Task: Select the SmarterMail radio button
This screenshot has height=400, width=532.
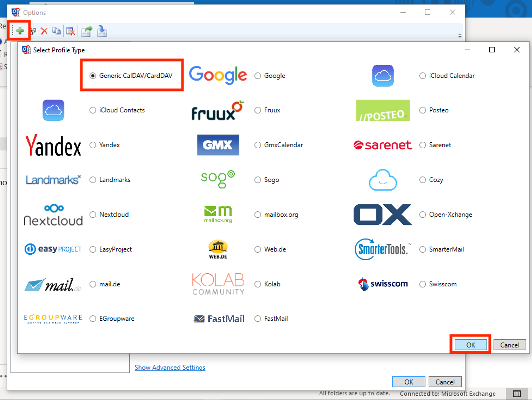Action: click(423, 249)
